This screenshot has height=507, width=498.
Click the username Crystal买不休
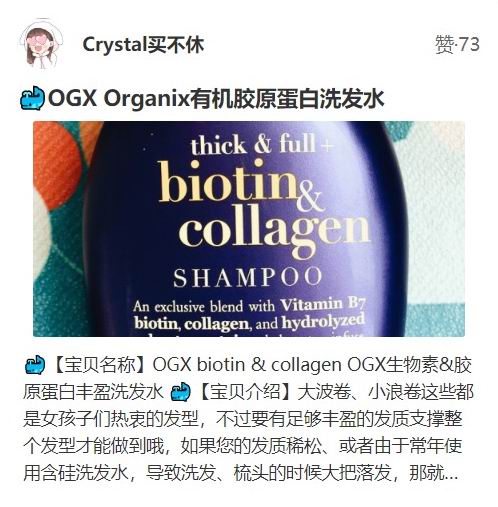(143, 45)
